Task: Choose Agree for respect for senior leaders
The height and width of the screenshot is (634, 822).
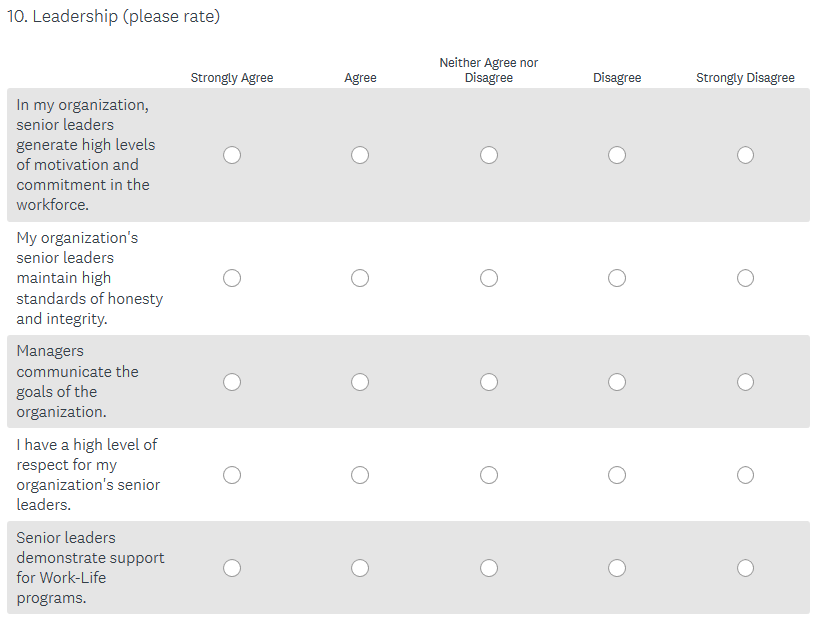Action: pos(360,475)
